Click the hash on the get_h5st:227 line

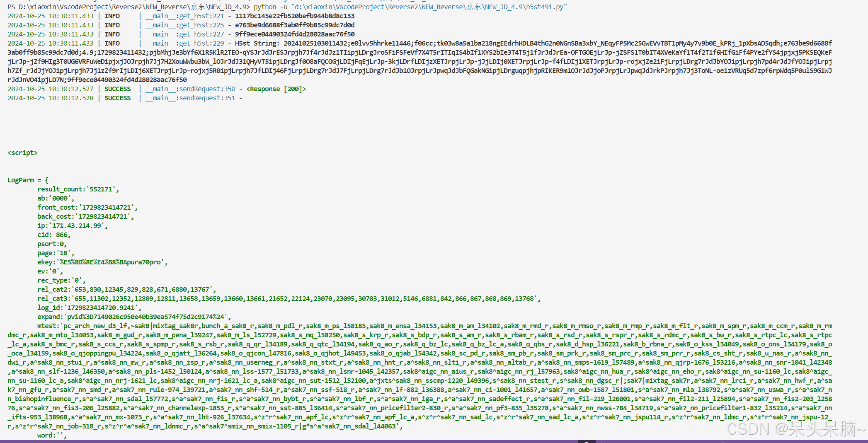tap(295, 34)
